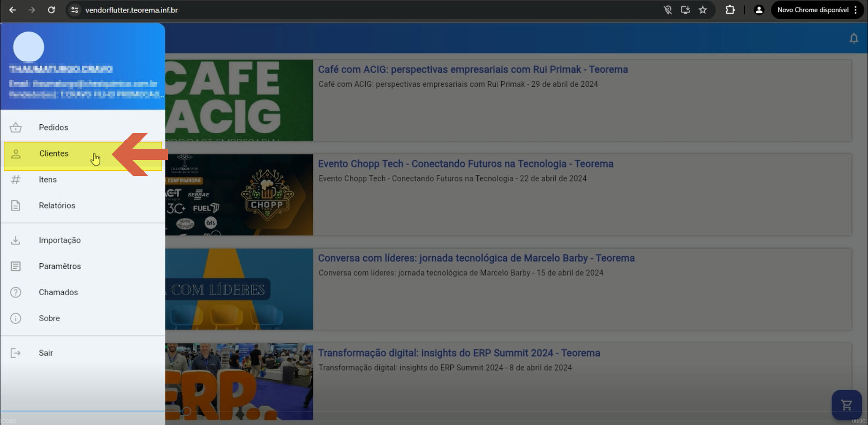Click the blocked microphone icon in address bar
This screenshot has height=425, width=868.
[x=668, y=10]
